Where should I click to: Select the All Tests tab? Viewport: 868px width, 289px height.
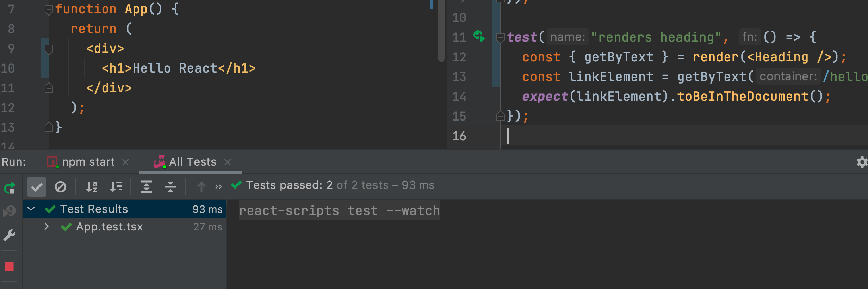[192, 162]
